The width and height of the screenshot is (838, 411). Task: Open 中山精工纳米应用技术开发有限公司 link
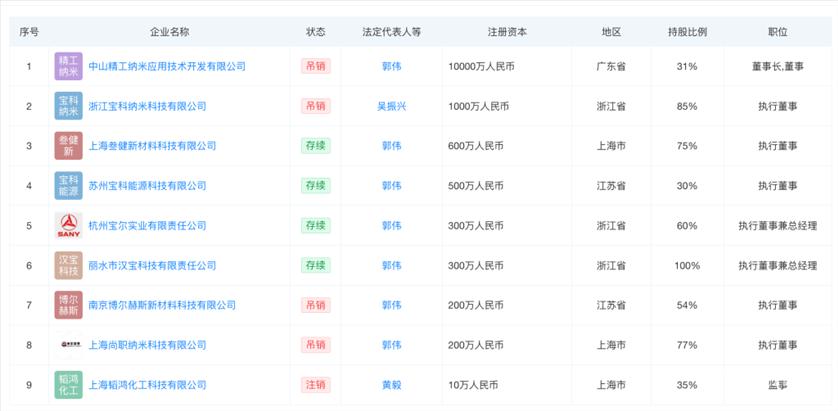pos(167,66)
